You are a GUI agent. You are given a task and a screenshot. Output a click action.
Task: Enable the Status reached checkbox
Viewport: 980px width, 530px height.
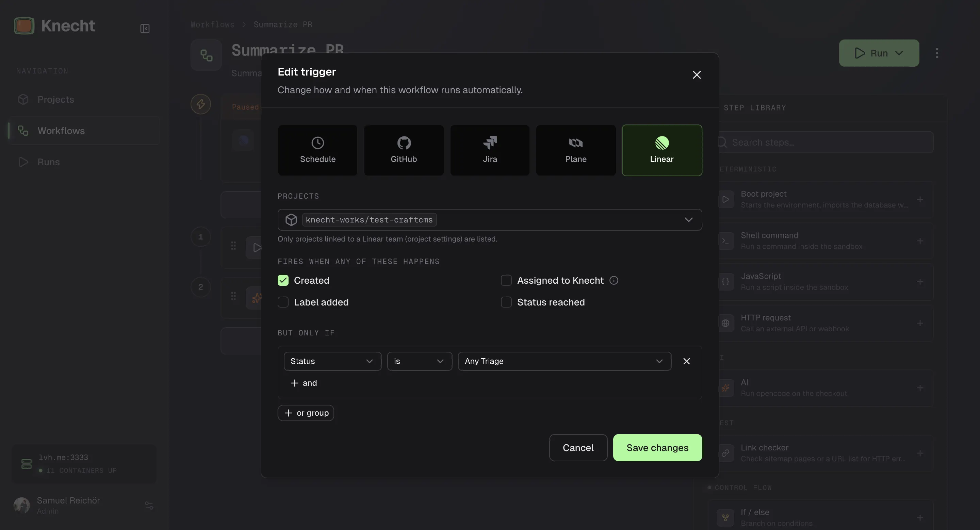(506, 302)
